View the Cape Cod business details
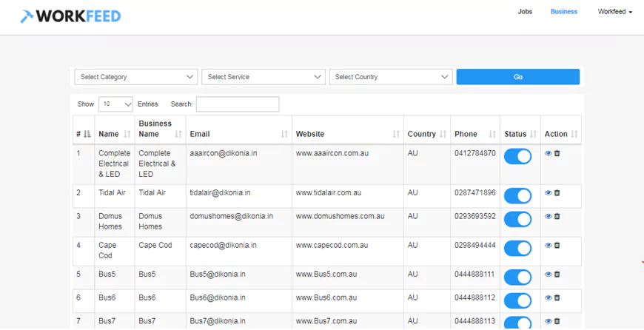644x330 pixels. [549, 246]
